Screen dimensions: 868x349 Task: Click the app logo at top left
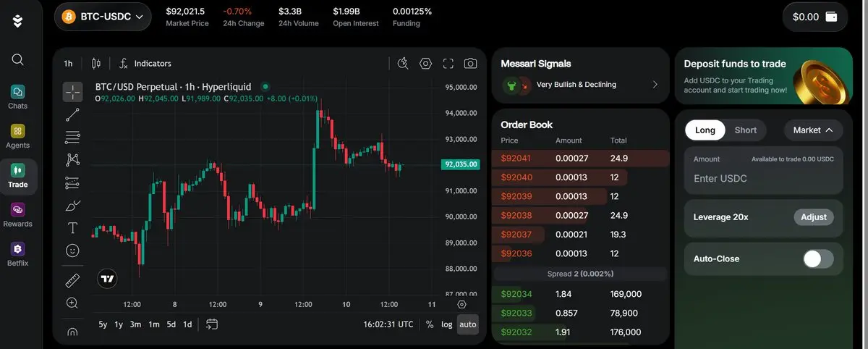[x=18, y=20]
